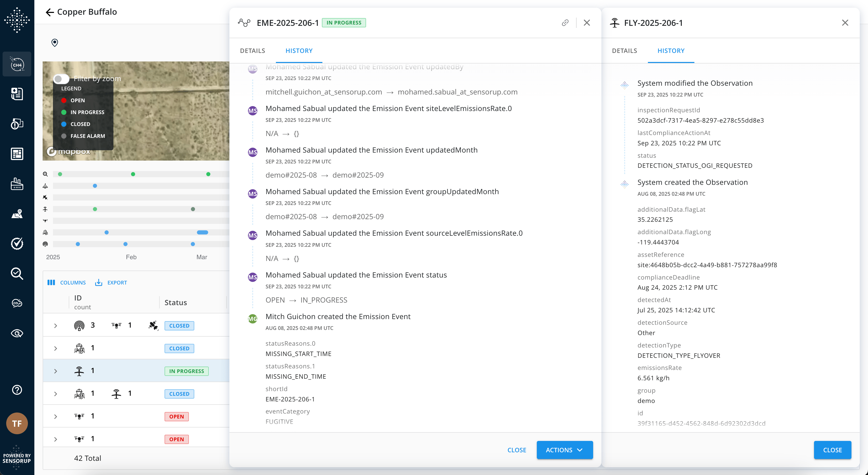Open the checklist document sidebar icon
868x475 pixels.
tap(17, 94)
